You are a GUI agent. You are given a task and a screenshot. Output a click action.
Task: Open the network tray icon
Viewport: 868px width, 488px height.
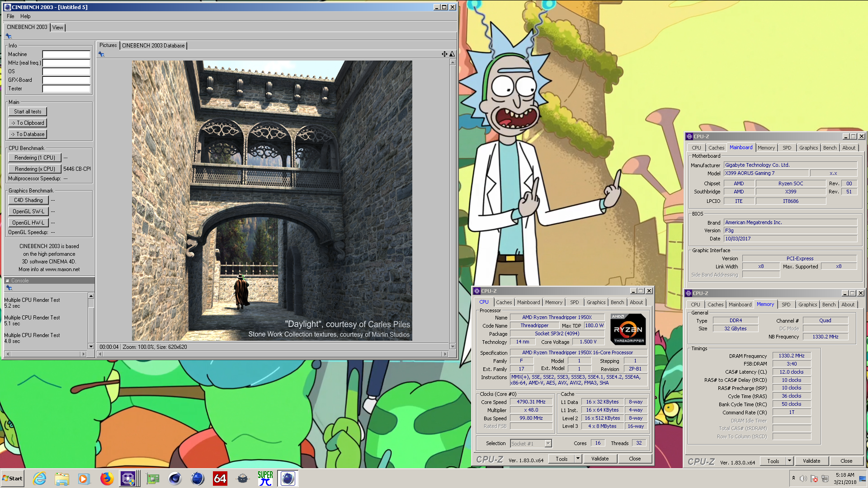[825, 479]
